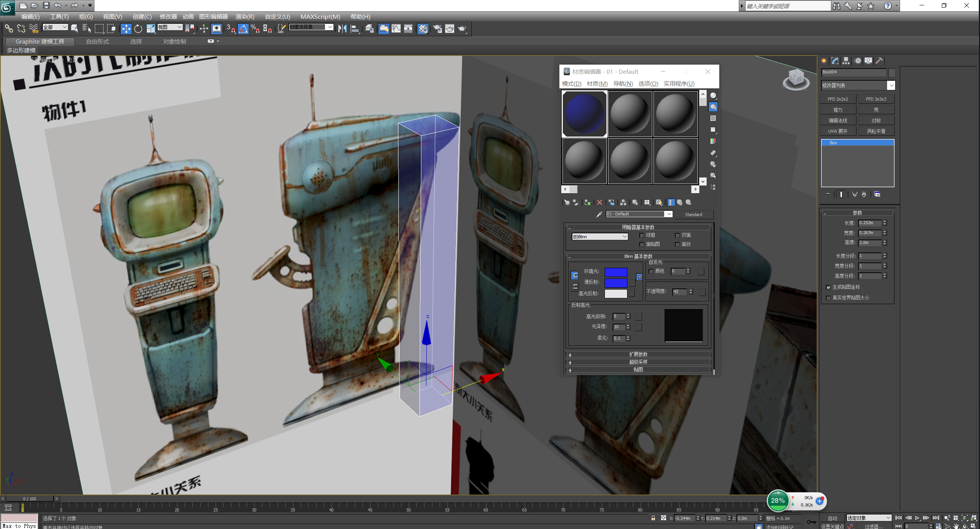Uncheck 生成贴图坐标 checkbox

828,287
